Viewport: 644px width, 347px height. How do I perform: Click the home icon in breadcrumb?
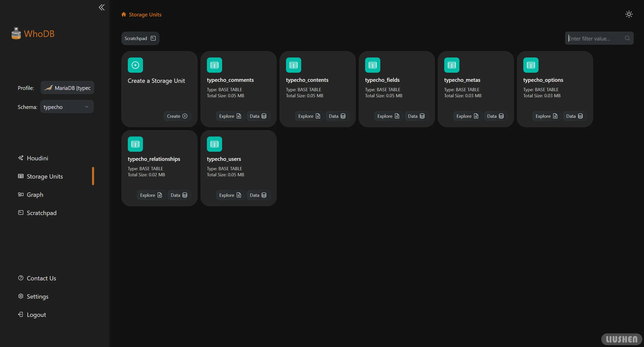pos(124,14)
